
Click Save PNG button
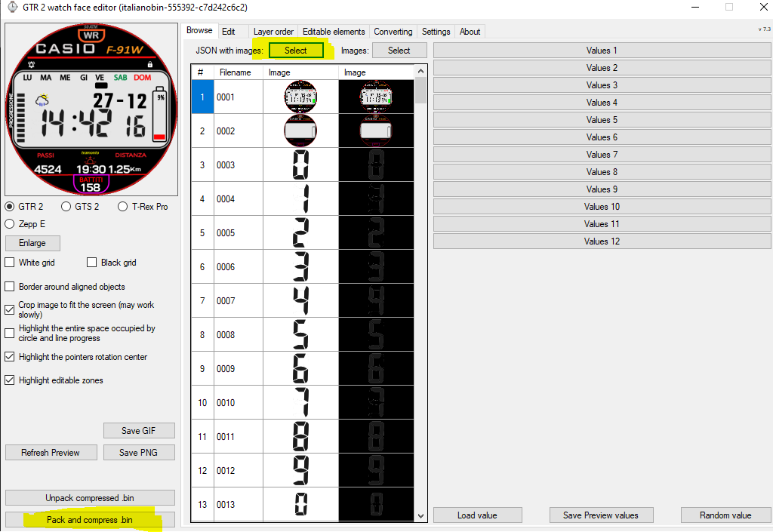(139, 452)
